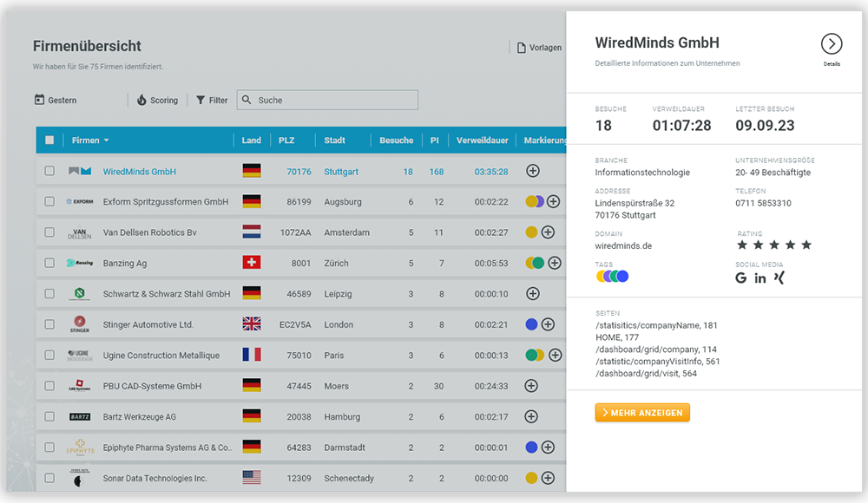Sort by the Verweildauer column header
The image size is (868, 503).
[482, 140]
